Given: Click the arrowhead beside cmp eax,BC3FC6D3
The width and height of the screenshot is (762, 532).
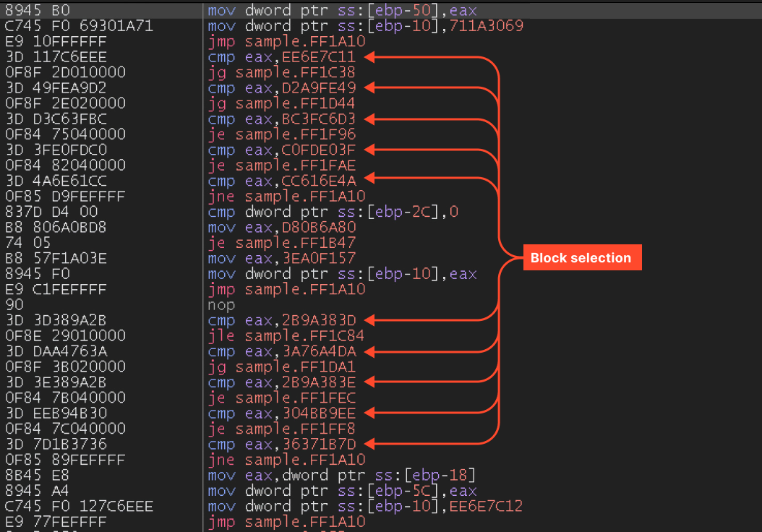Looking at the screenshot, I should 370,119.
